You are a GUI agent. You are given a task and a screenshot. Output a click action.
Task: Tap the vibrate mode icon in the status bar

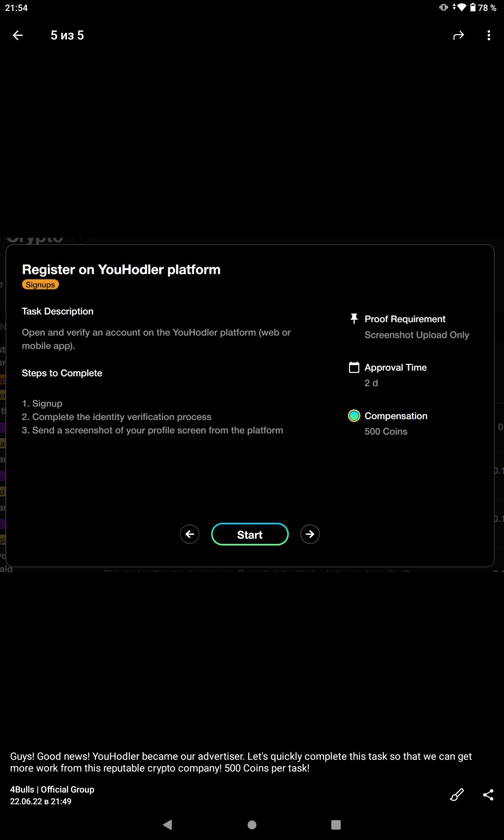[x=444, y=7]
